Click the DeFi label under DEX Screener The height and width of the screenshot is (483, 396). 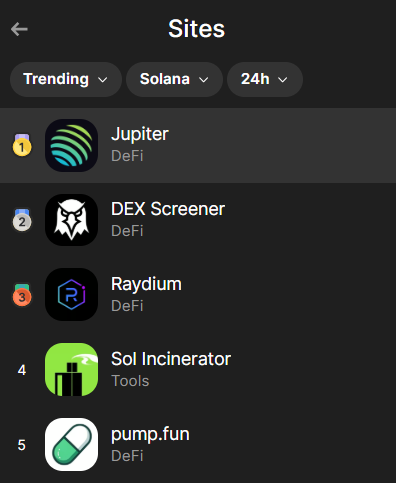point(127,231)
